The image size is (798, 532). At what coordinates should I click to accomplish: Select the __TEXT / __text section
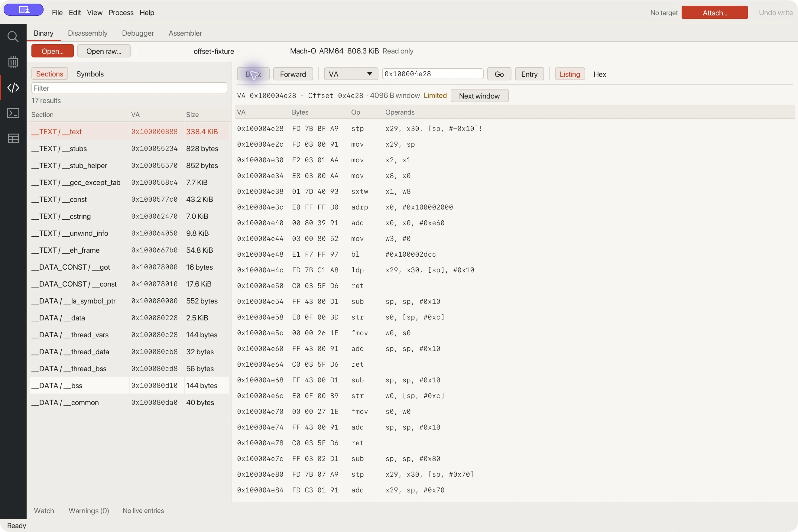pos(129,131)
